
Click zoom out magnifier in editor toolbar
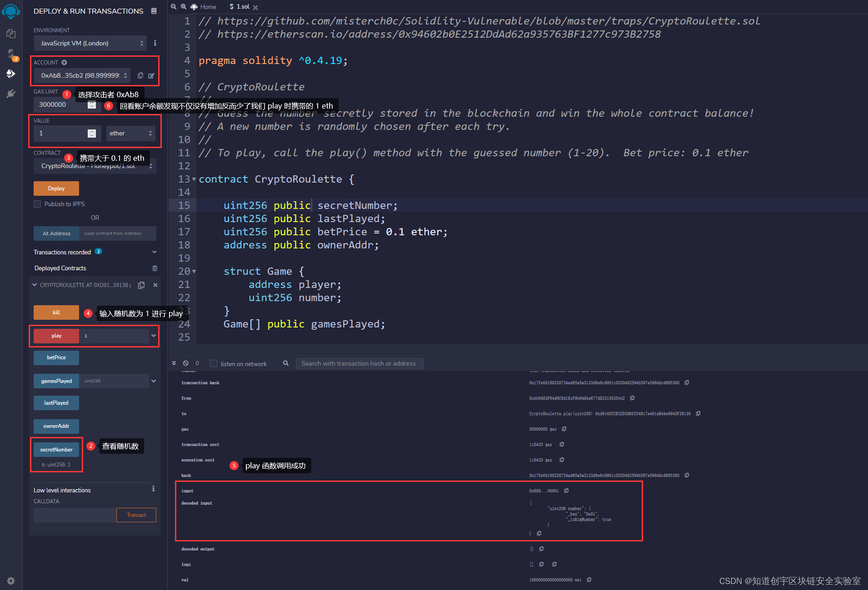point(174,7)
